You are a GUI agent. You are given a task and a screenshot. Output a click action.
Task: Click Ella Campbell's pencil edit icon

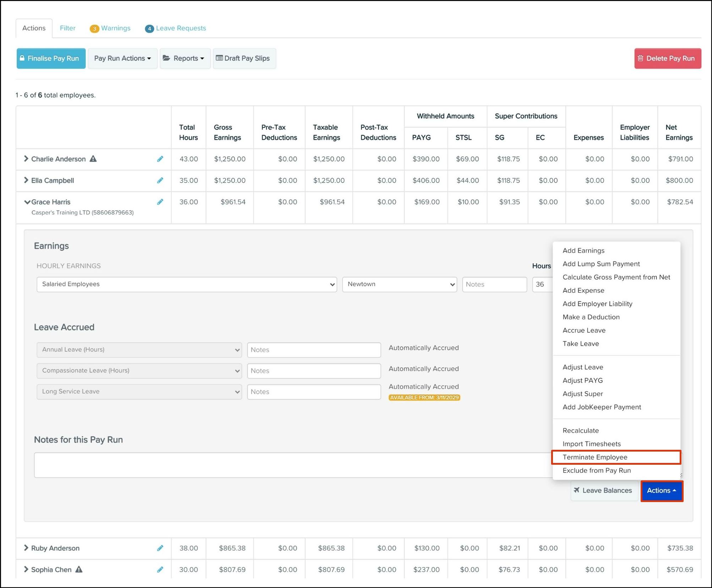pyautogui.click(x=160, y=180)
